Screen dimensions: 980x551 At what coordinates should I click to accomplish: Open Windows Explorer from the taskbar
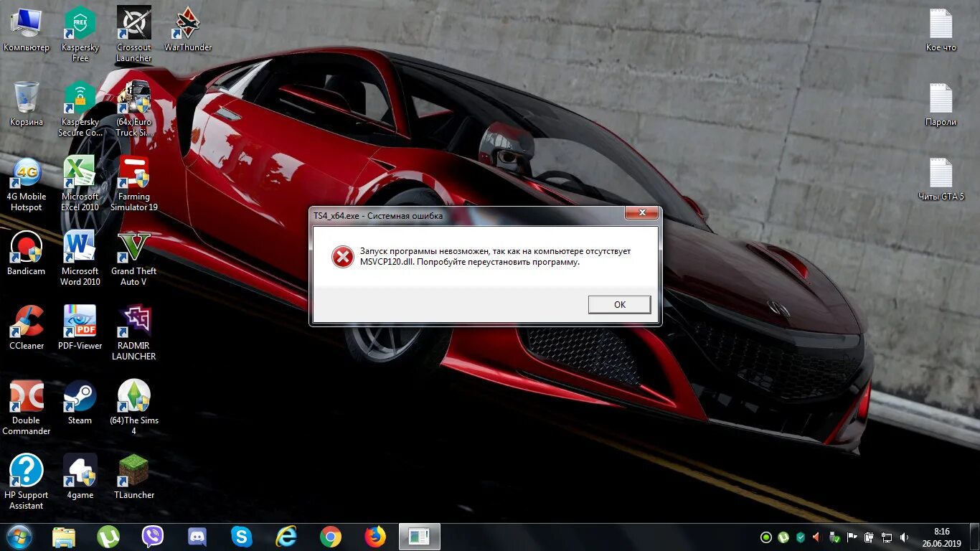[64, 537]
